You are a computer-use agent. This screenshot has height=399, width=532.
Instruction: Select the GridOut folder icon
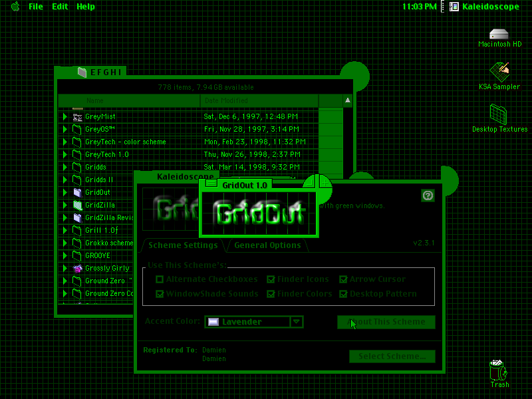(77, 193)
